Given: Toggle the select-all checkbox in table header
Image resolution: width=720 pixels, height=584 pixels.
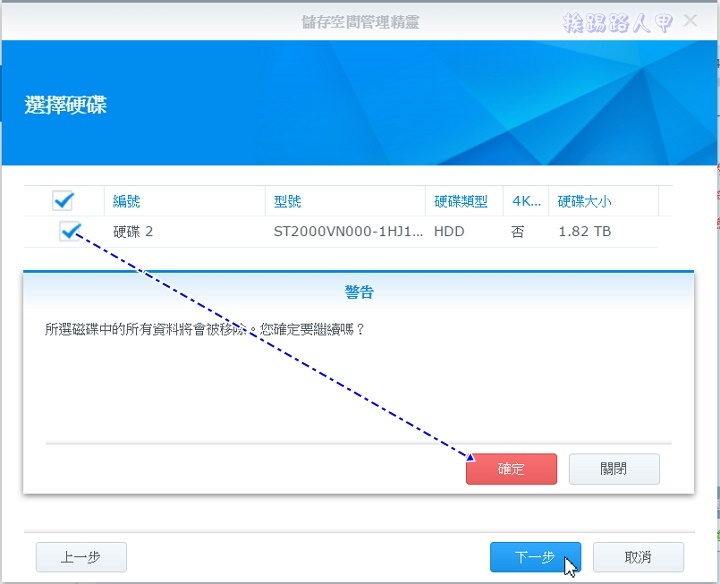Looking at the screenshot, I should pos(63,201).
